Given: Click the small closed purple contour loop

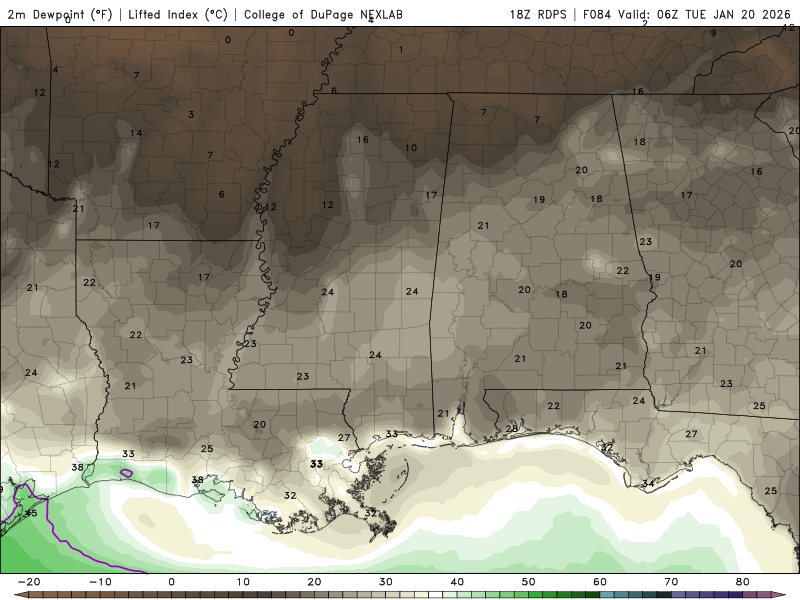Looking at the screenshot, I should 127,473.
